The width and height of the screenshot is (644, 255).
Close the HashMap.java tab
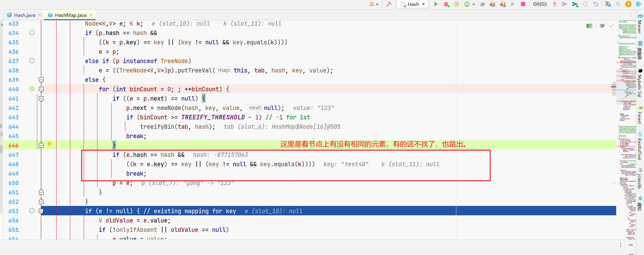pyautogui.click(x=91, y=15)
